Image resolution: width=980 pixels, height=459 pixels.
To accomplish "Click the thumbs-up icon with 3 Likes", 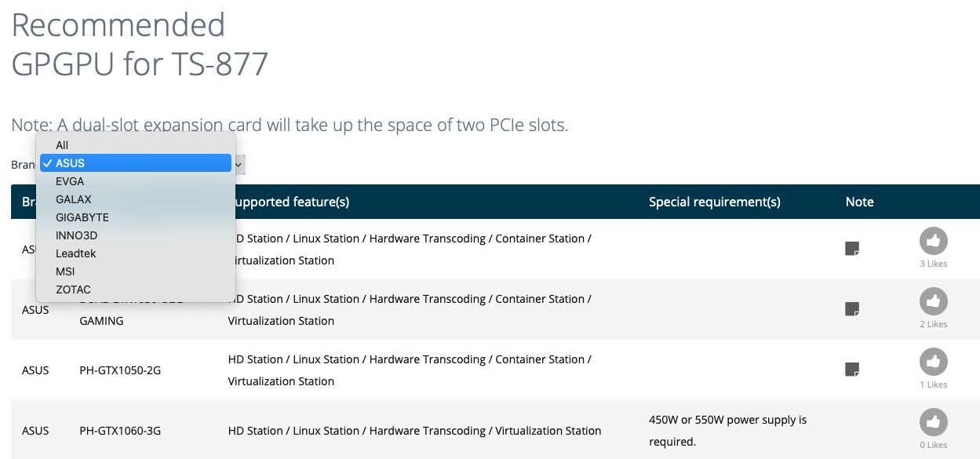I will point(933,241).
